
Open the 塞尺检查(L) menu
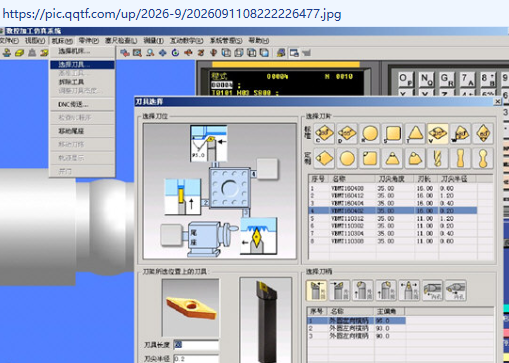(x=121, y=41)
